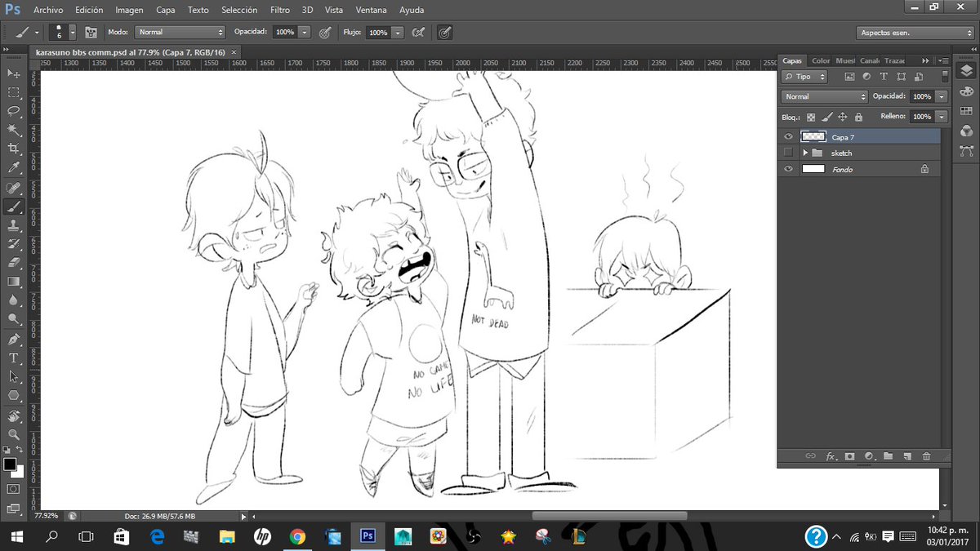
Task: Open the brush Opacidad slider dropdown
Action: click(305, 33)
